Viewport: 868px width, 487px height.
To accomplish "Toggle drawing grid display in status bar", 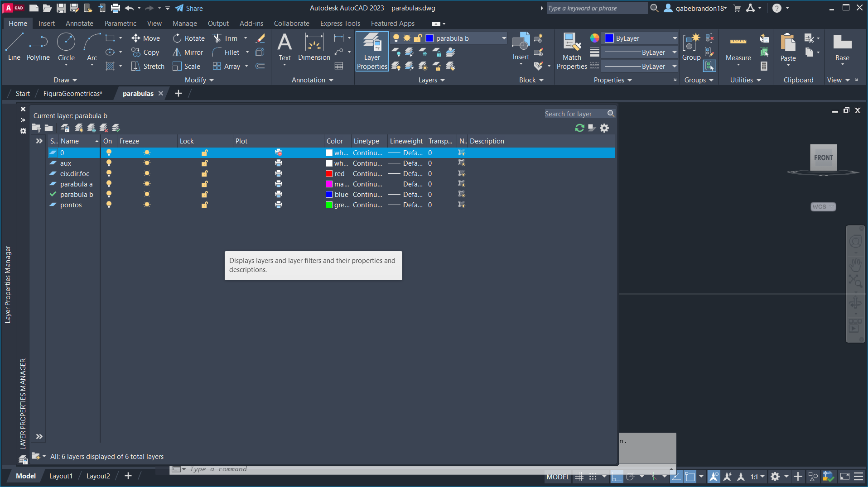I will [x=579, y=477].
